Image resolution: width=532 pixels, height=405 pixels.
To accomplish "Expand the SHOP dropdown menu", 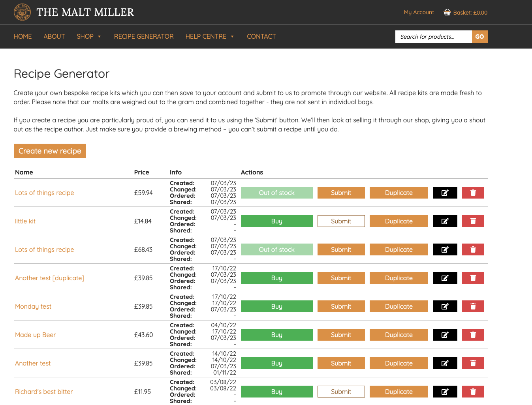I will point(89,36).
